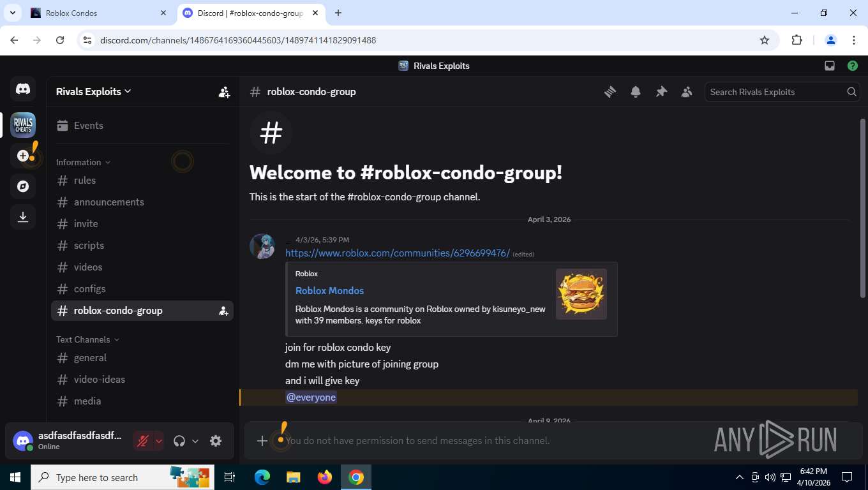Toggle deafen headphones button
The image size is (868, 490).
click(x=179, y=441)
